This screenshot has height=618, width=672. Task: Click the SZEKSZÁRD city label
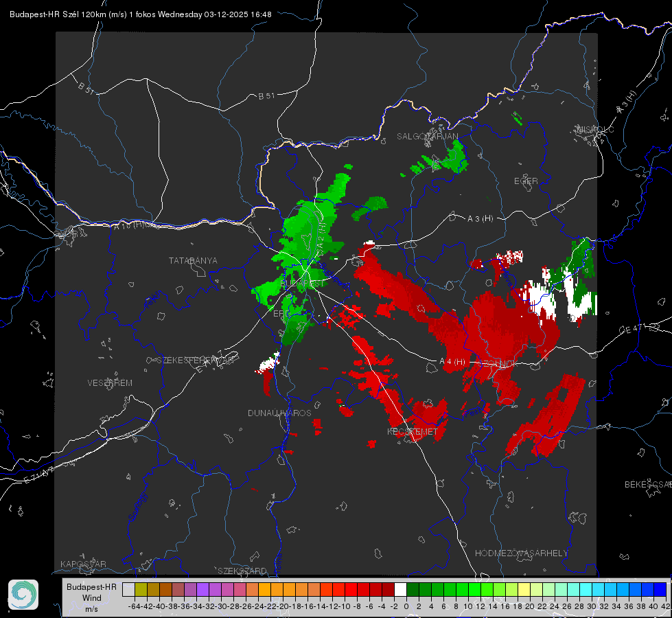tap(242, 571)
